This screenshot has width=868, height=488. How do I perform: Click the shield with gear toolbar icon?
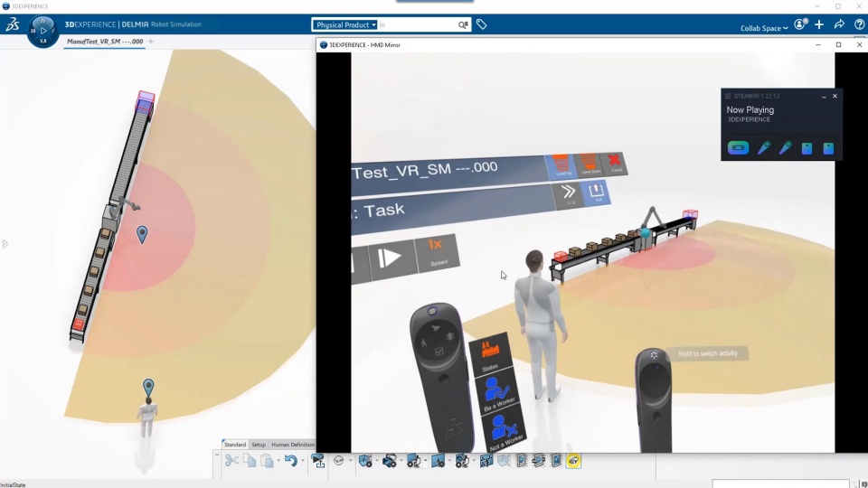point(365,460)
